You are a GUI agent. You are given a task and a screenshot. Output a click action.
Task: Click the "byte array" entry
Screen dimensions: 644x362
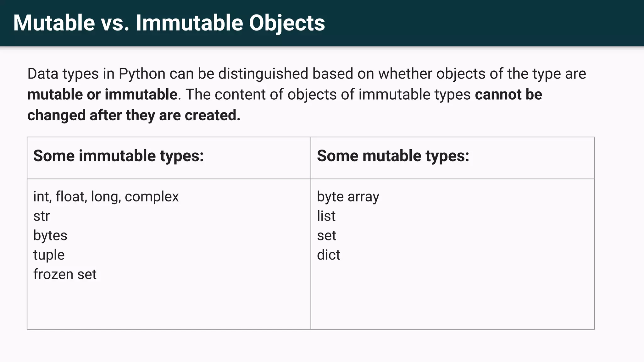click(348, 197)
